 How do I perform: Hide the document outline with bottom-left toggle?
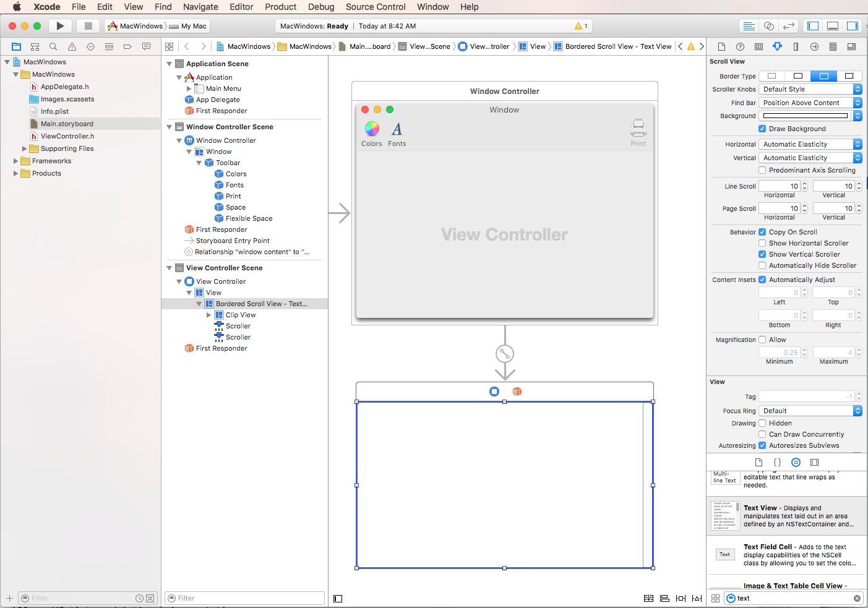[337, 598]
